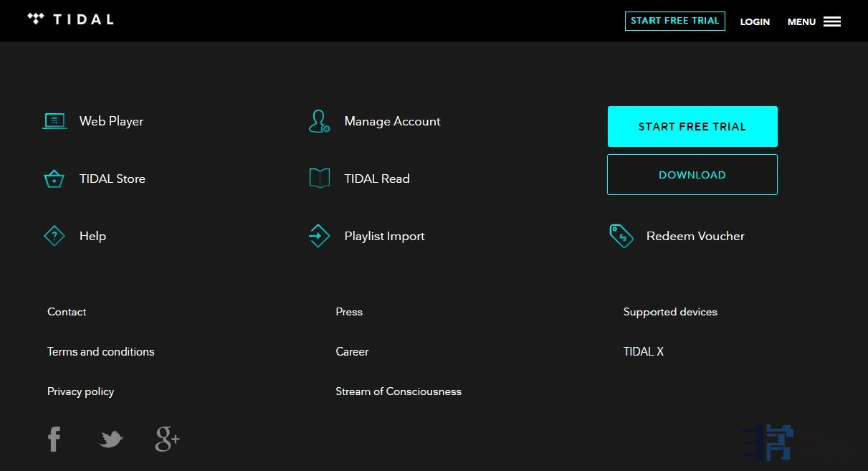Viewport: 868px width, 471px height.
Task: Click the Help question mark icon
Action: 54,236
